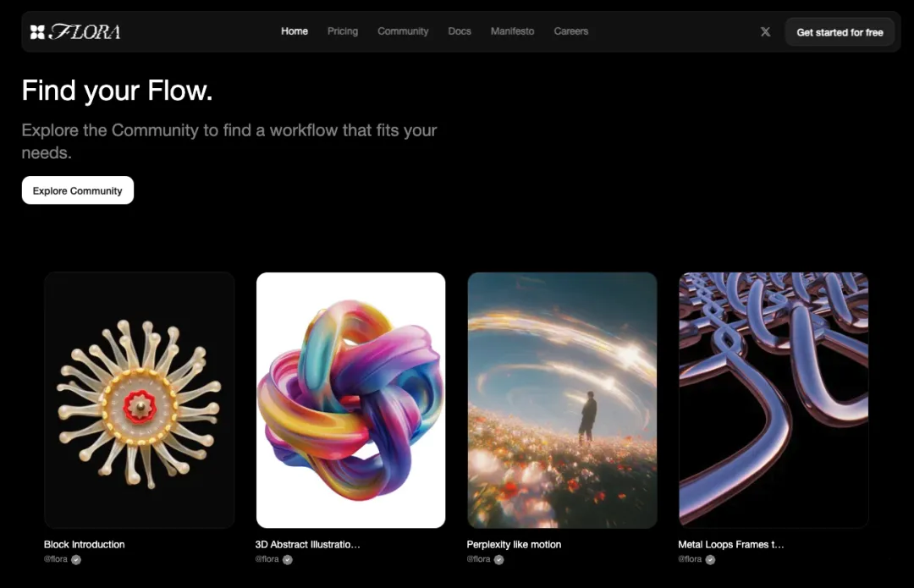Click the FLORA logo in navbar
The width and height of the screenshot is (914, 588).
tap(75, 31)
